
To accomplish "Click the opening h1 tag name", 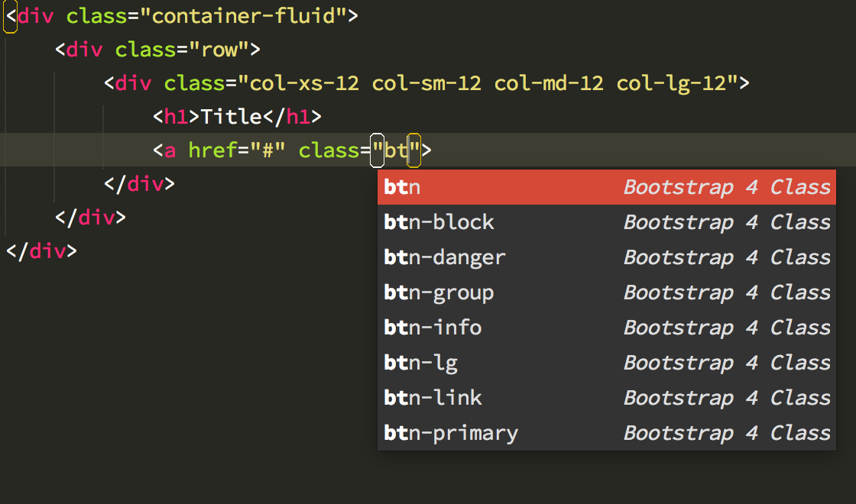I will [x=176, y=117].
